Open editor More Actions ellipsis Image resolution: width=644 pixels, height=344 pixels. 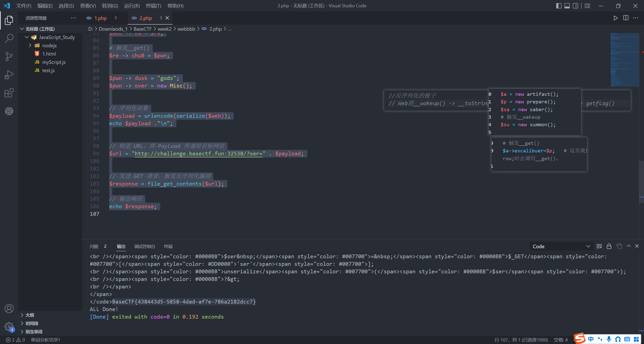[x=636, y=18]
